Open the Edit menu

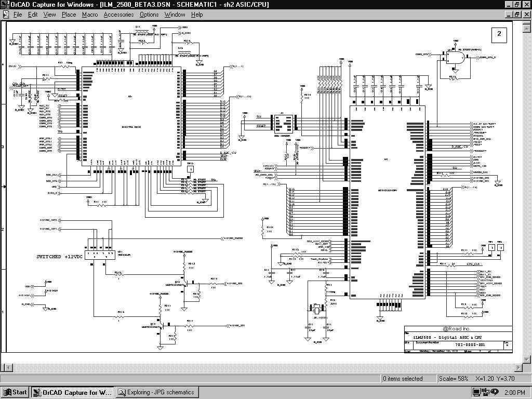click(33, 15)
